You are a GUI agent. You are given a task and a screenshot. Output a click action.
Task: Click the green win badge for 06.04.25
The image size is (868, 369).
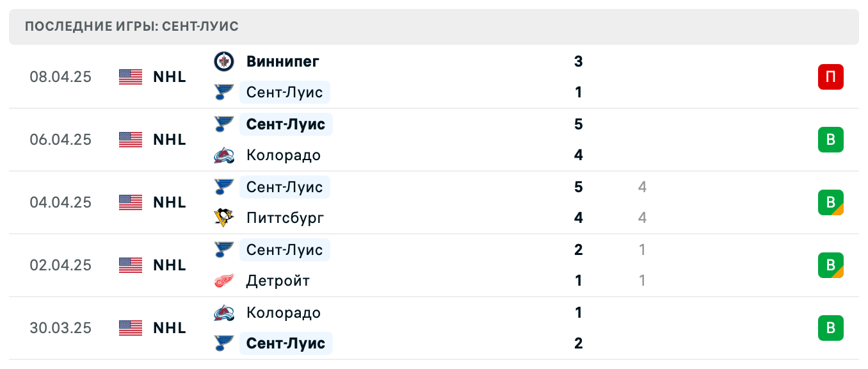[830, 140]
